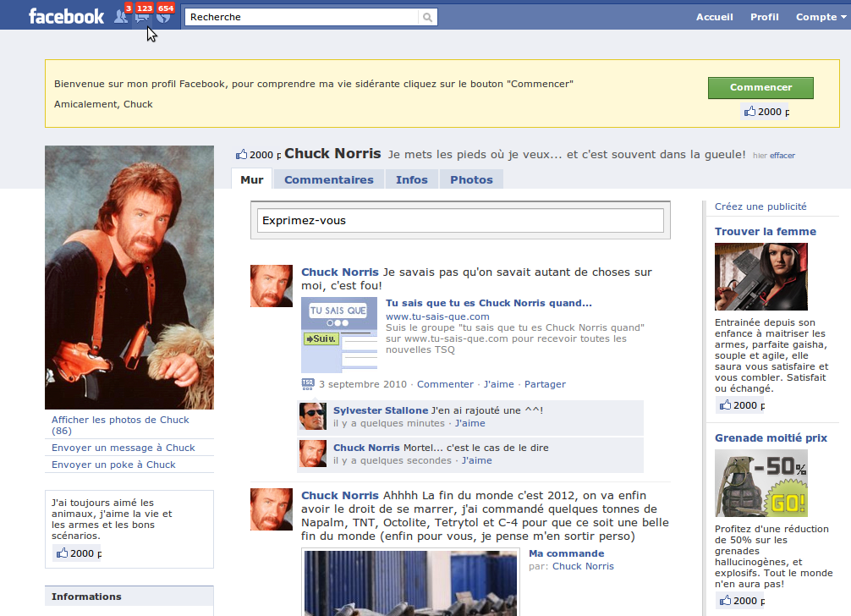Click the Exprimez-vous text box
851x616 pixels.
coord(460,220)
